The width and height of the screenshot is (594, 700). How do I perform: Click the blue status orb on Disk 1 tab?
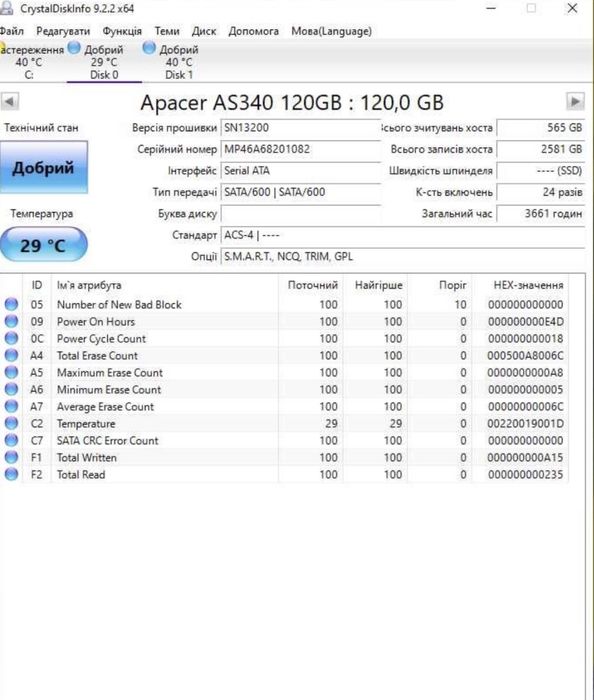[149, 47]
